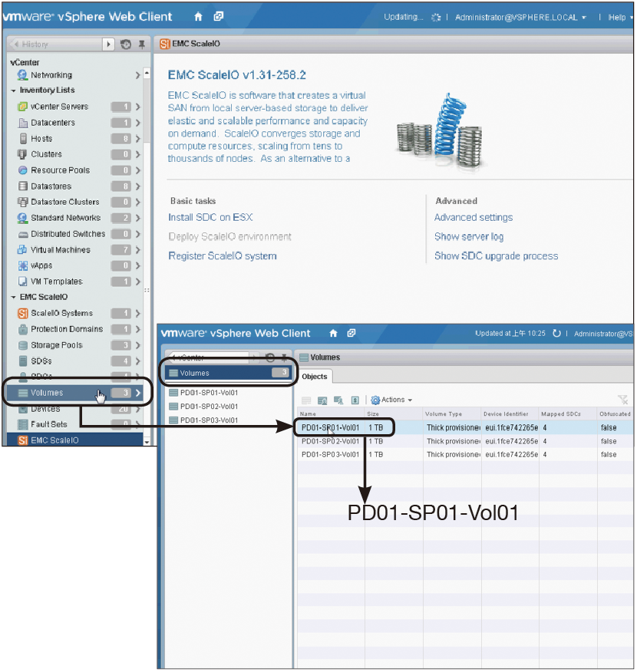Click the Datacenters building icon
This screenshot has width=637, height=672.
23,123
